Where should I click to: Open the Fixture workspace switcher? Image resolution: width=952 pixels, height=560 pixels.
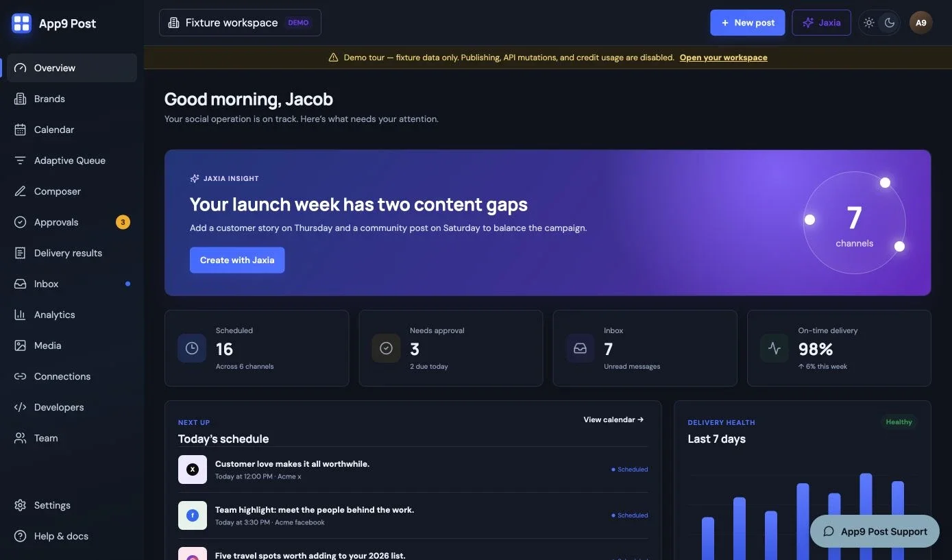click(240, 23)
